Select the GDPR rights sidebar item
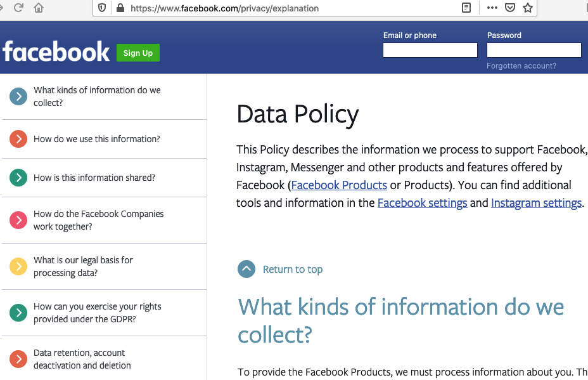The width and height of the screenshot is (588, 380). pos(105,313)
